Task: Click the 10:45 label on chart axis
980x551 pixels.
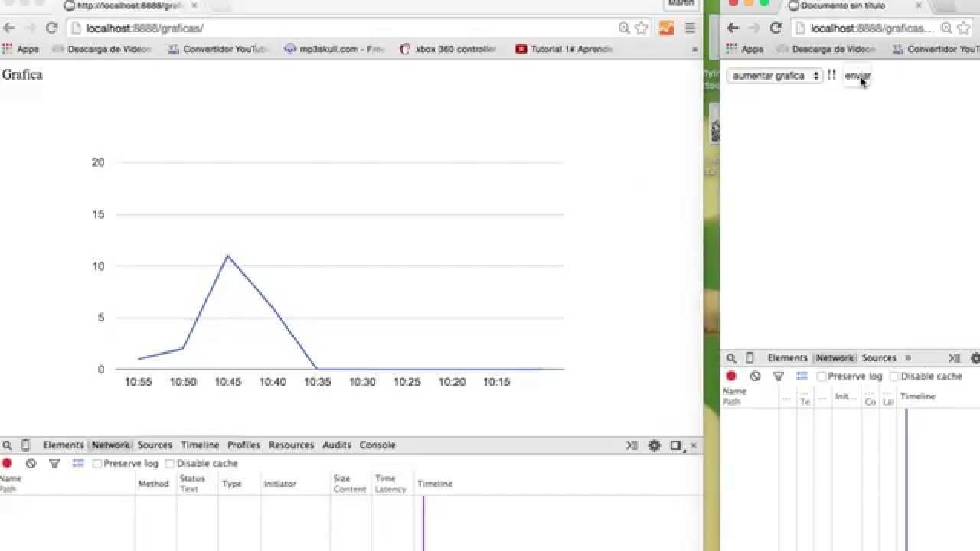Action: (x=228, y=382)
